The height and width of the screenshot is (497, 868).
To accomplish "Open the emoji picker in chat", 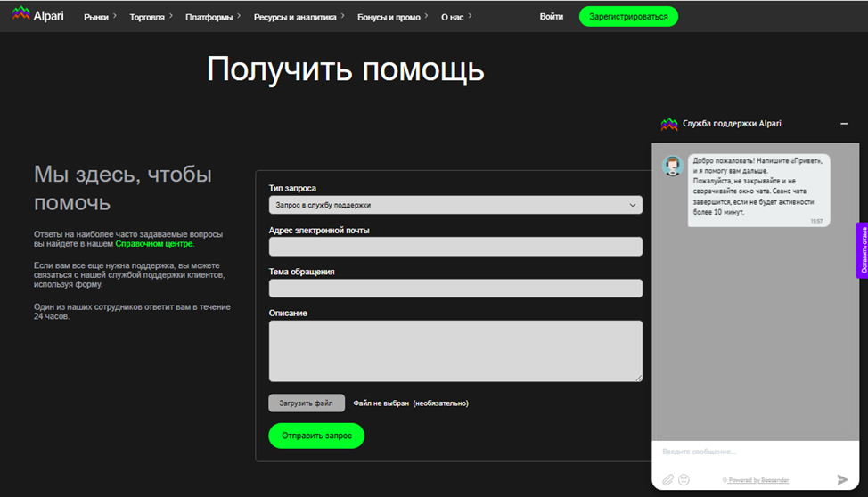I will [684, 480].
